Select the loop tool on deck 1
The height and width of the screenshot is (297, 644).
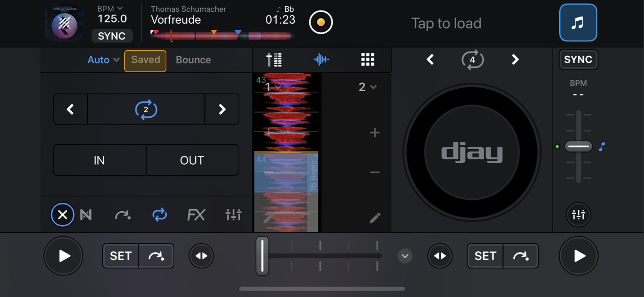click(x=160, y=215)
